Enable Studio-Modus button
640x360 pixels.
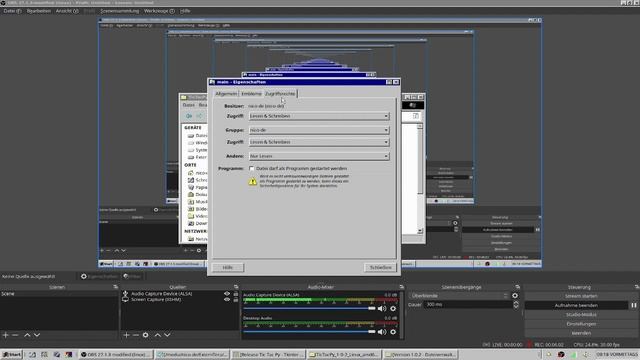tap(581, 315)
